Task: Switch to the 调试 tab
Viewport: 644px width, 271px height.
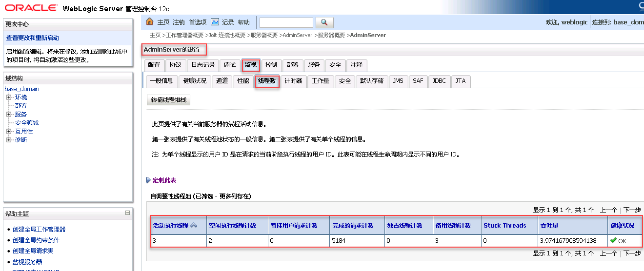Action: (230, 65)
